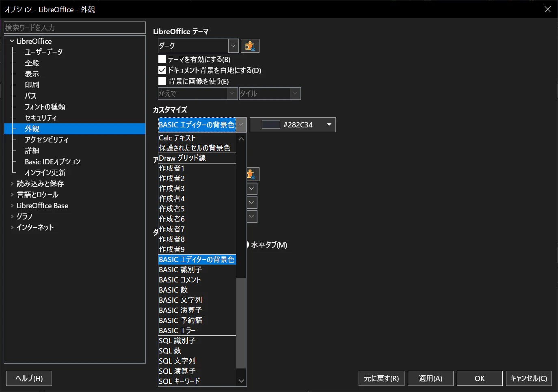Open フォントの種類 options page
The height and width of the screenshot is (392, 558).
point(45,107)
